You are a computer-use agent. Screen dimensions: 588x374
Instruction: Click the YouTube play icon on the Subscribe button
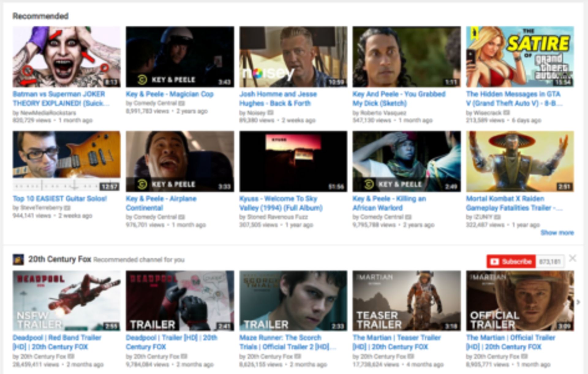pyautogui.click(x=496, y=262)
